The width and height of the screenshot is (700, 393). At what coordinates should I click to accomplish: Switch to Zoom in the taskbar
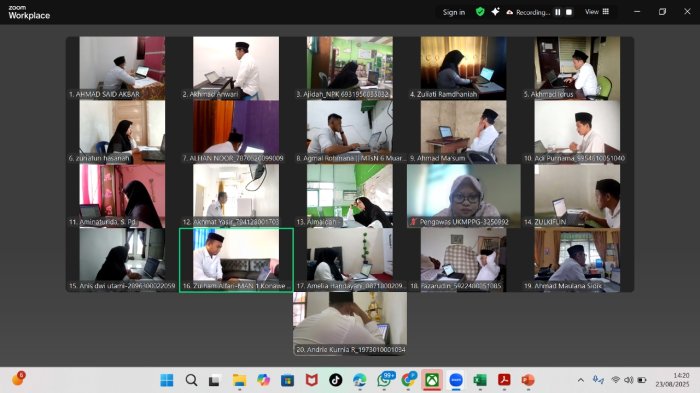tap(456, 380)
